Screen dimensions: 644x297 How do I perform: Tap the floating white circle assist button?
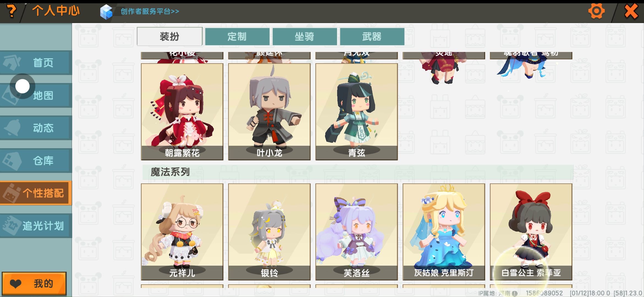22,86
